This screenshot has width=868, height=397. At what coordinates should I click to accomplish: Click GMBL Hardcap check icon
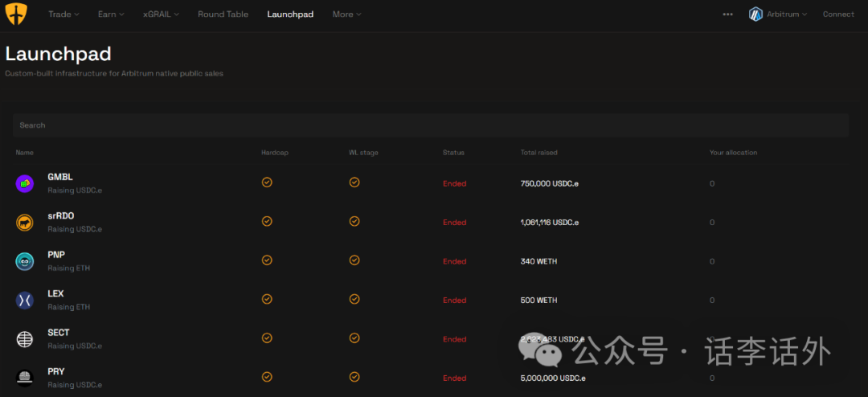pyautogui.click(x=267, y=182)
